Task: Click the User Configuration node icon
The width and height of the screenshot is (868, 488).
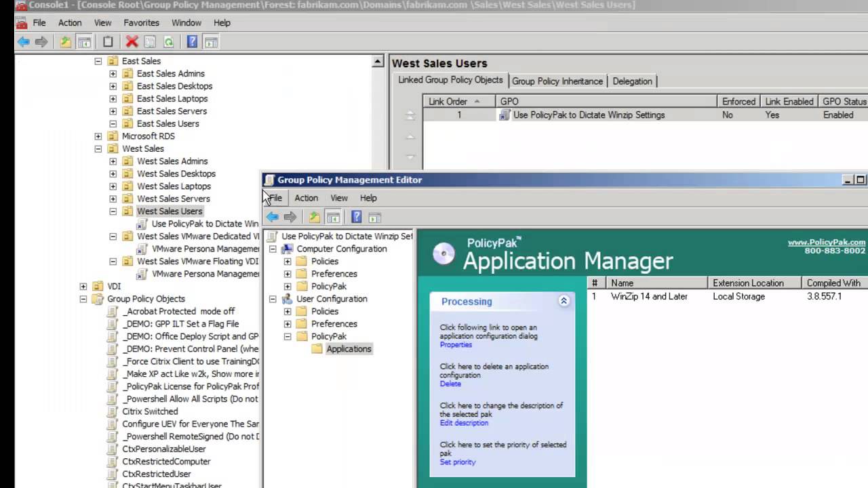Action: pyautogui.click(x=288, y=299)
